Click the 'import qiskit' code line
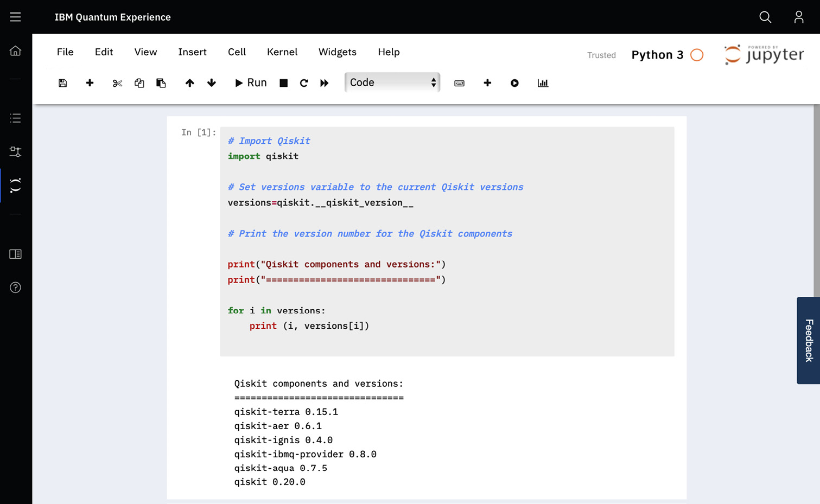820x504 pixels. pyautogui.click(x=263, y=156)
